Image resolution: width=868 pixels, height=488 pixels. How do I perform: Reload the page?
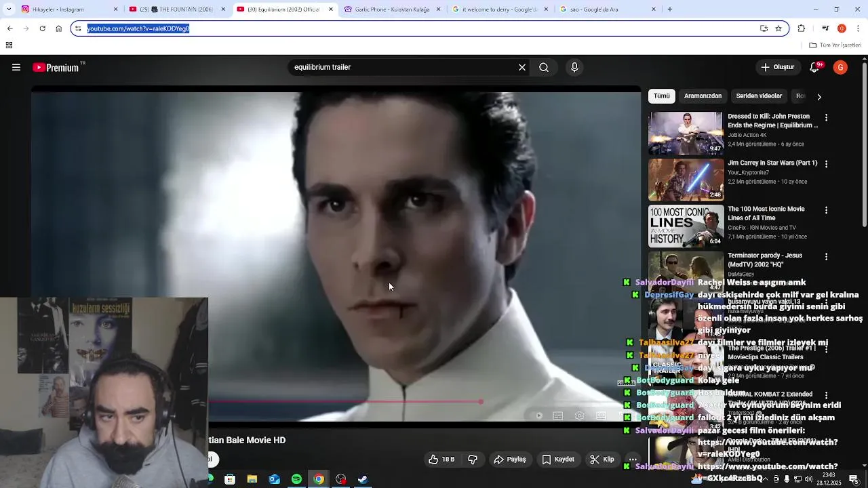[x=42, y=28]
